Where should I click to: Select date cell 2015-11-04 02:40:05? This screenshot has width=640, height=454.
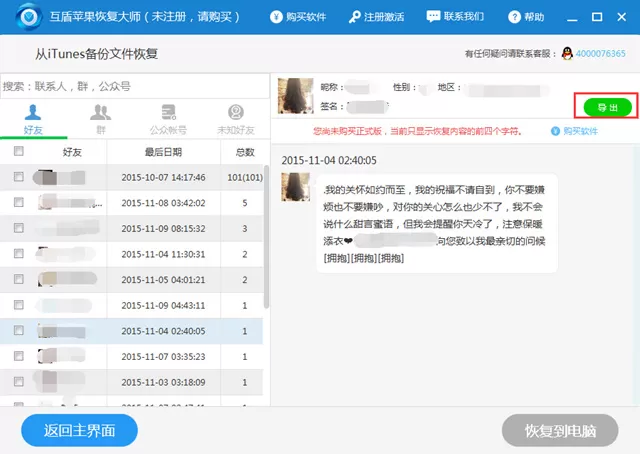163,331
